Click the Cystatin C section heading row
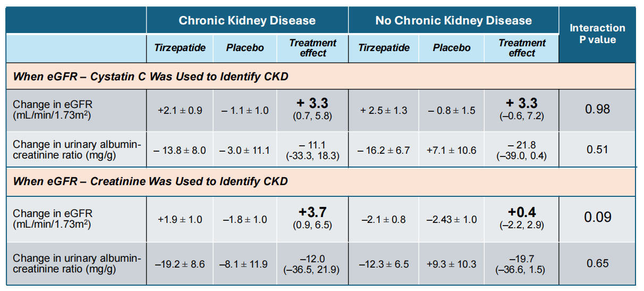This screenshot has width=644, height=291. [150, 77]
